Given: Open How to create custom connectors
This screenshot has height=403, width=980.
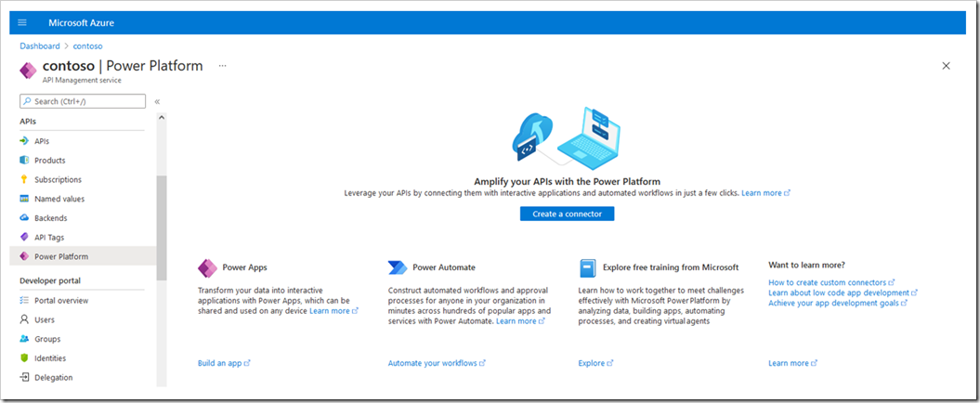Looking at the screenshot, I should coord(831,282).
